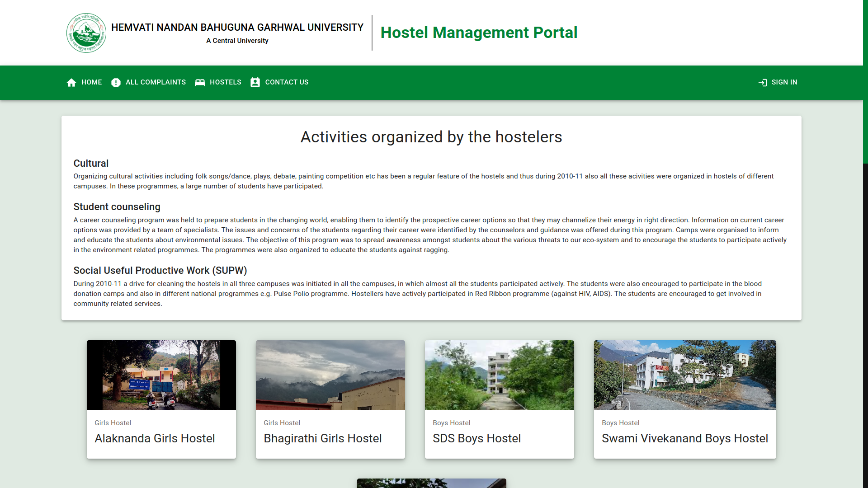868x488 pixels.
Task: Click the exclamation icon for All Complaints
Action: point(116,82)
